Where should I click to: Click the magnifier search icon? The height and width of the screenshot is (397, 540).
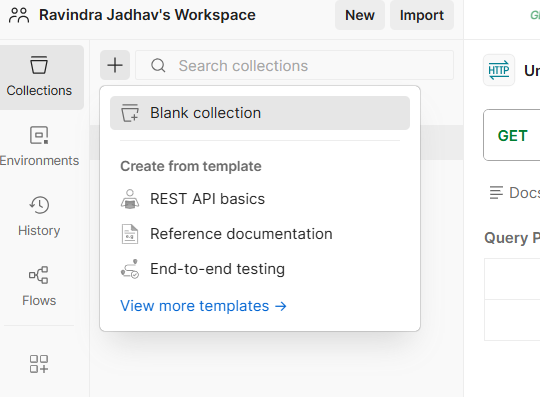[158, 65]
